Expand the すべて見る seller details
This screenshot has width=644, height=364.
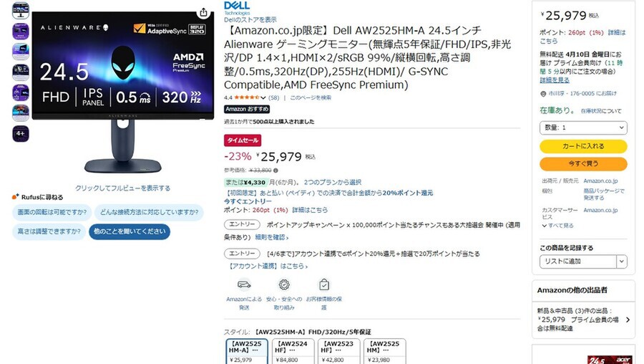557,226
